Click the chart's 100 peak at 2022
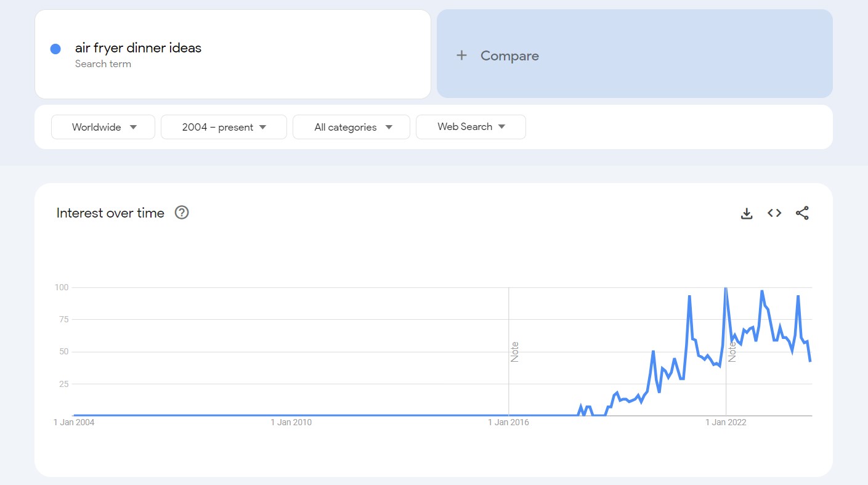 pyautogui.click(x=726, y=288)
